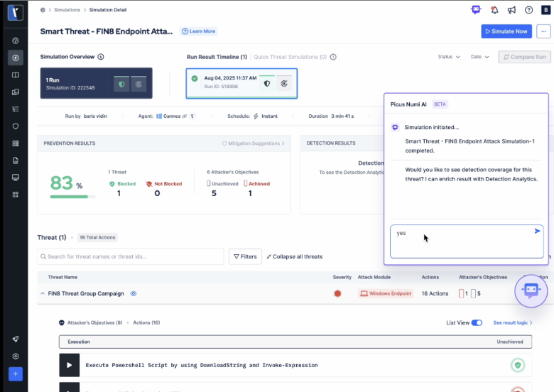Collapse the FIN8 Threat Group Campaign row
This screenshot has width=554, height=392.
click(x=42, y=293)
